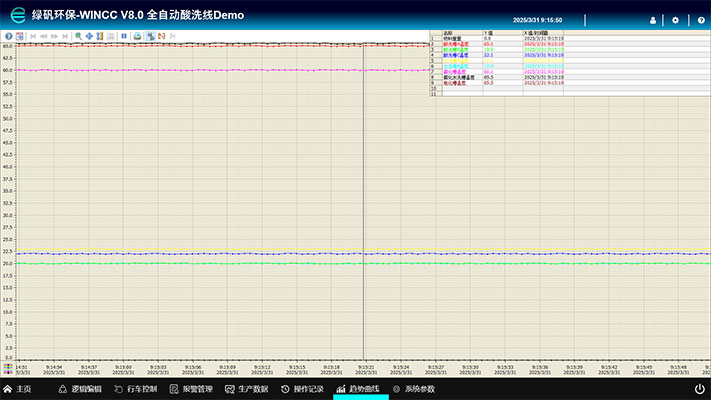The height and width of the screenshot is (400, 711).
Task: Activate the zoom area magnifier tool
Action: (77, 36)
